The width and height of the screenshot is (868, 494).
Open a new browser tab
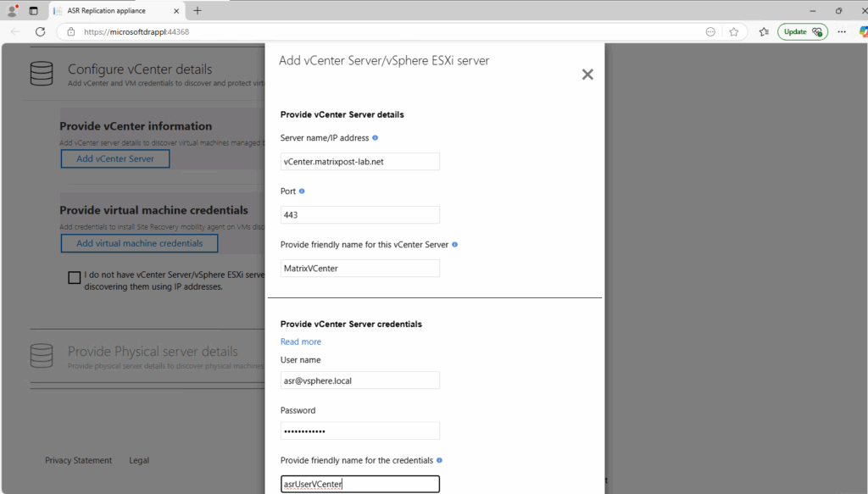pyautogui.click(x=198, y=10)
